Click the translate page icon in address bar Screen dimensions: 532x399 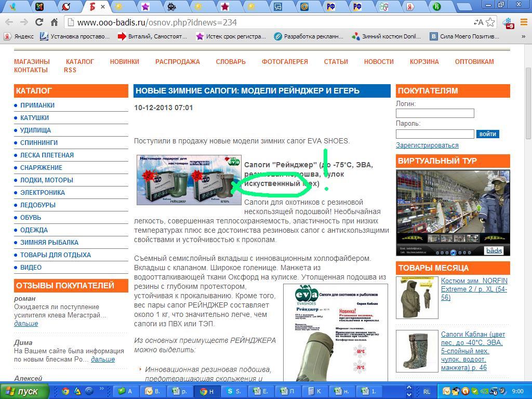coord(478,22)
